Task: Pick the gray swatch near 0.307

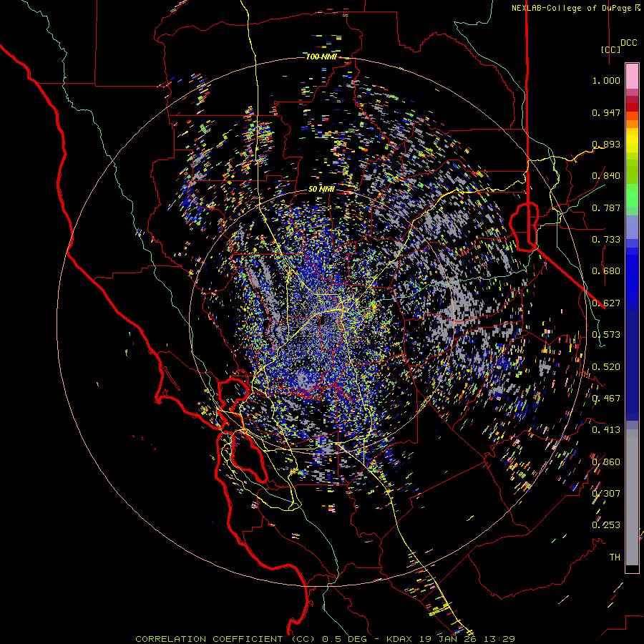Action: (x=632, y=497)
